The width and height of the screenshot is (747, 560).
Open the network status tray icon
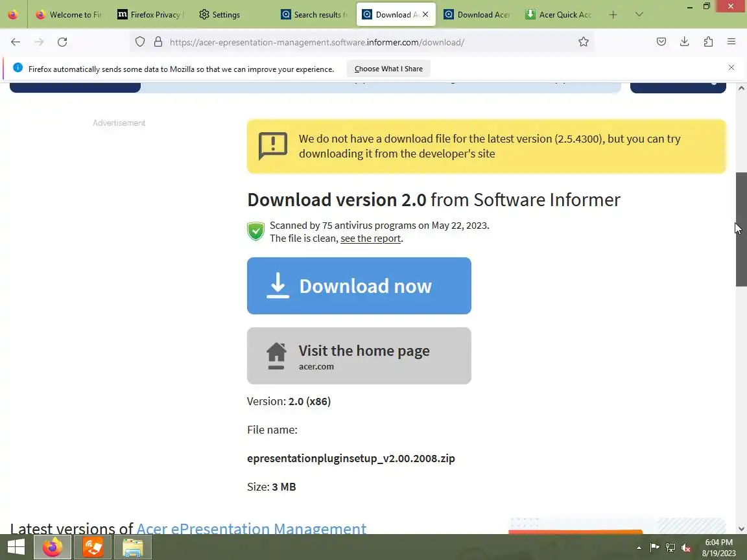[670, 548]
